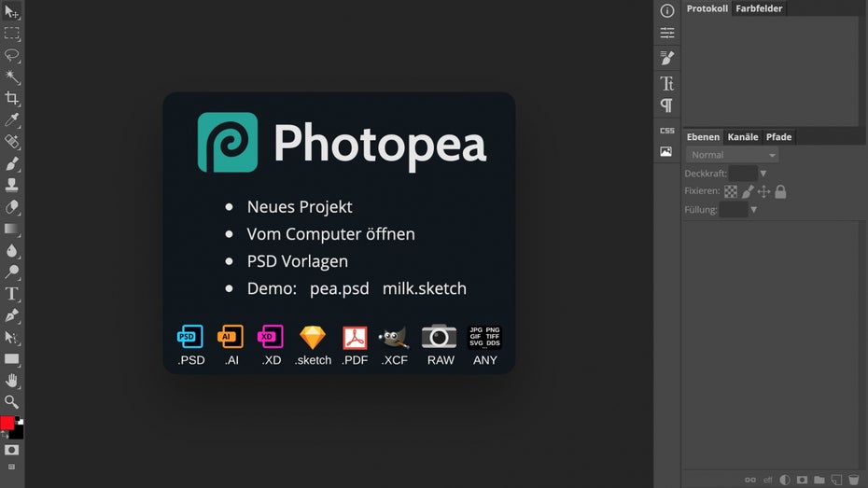This screenshot has width=868, height=488.
Task: Open the Info panel icon
Action: pos(666,11)
